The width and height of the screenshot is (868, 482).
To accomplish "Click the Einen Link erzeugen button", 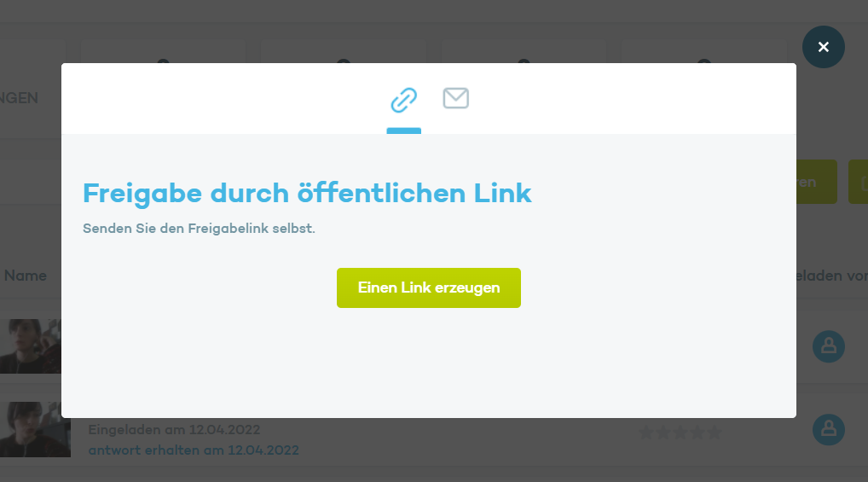I will click(x=429, y=288).
